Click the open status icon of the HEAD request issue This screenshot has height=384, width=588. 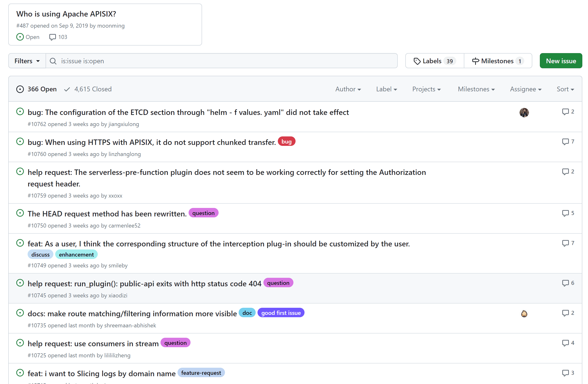pos(20,213)
